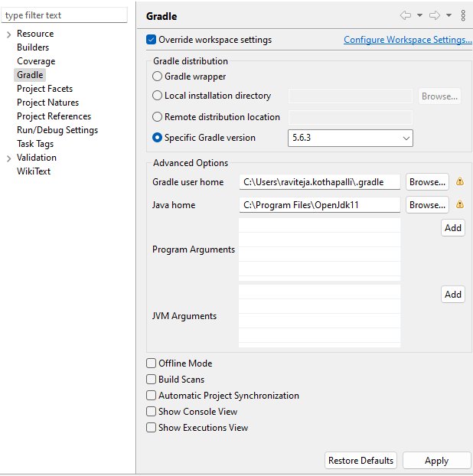Click Configure Workspace Settings link
This screenshot has height=476, width=473.
(408, 40)
